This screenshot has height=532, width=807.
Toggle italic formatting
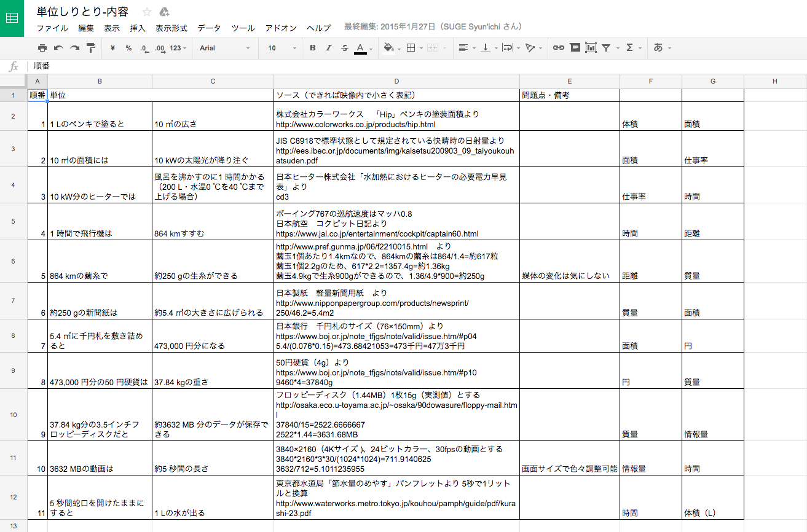tap(329, 48)
